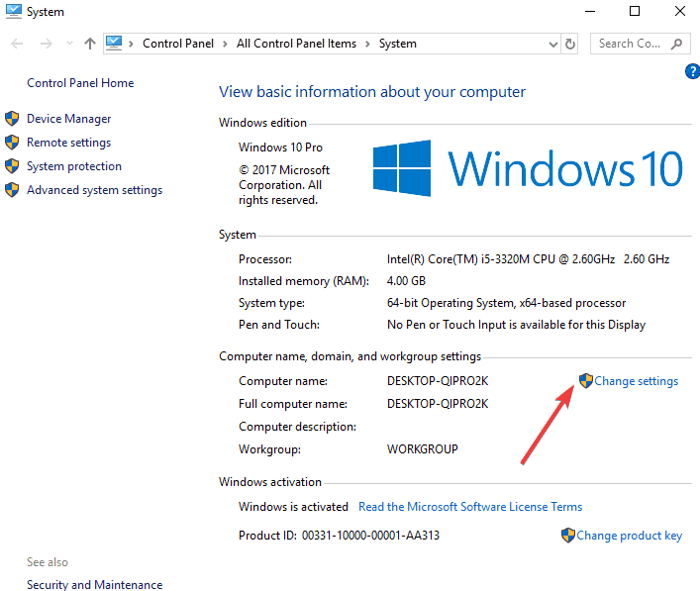Minimize the System window
This screenshot has height=591, width=700.
coord(590,11)
